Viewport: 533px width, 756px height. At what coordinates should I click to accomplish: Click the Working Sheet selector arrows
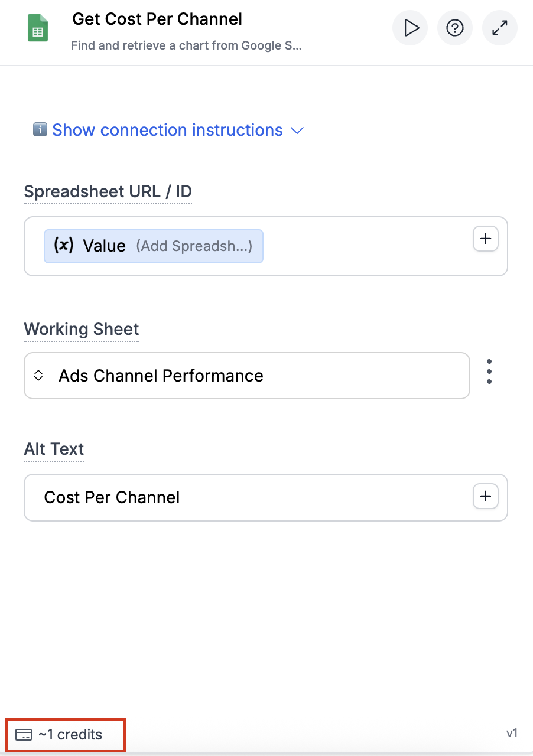pyautogui.click(x=38, y=376)
